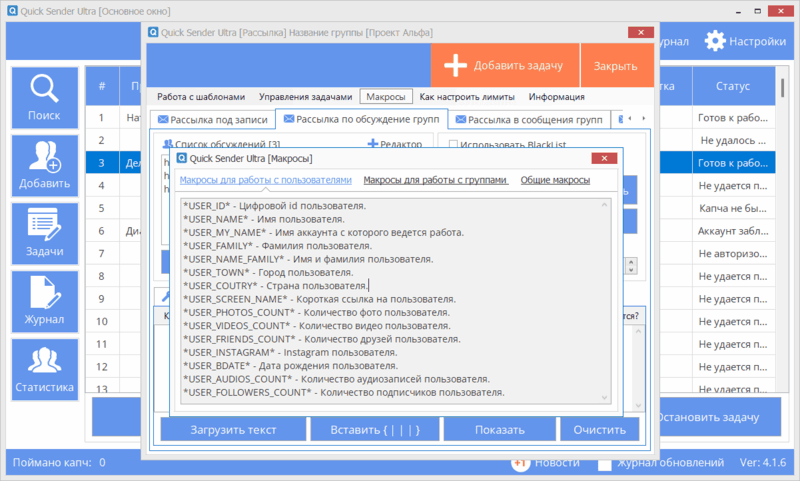This screenshot has width=800, height=481.
Task: Click the Список обсуждений users icon
Action: (x=167, y=144)
